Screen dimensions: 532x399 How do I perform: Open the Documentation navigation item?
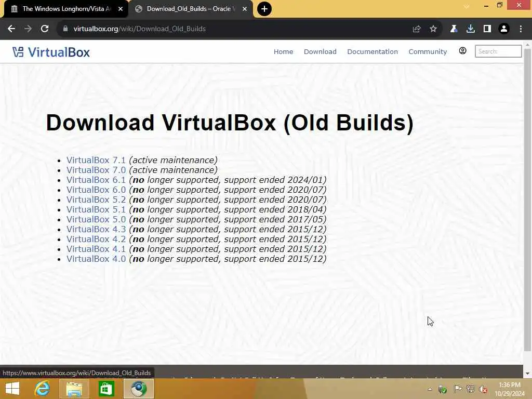click(x=372, y=51)
